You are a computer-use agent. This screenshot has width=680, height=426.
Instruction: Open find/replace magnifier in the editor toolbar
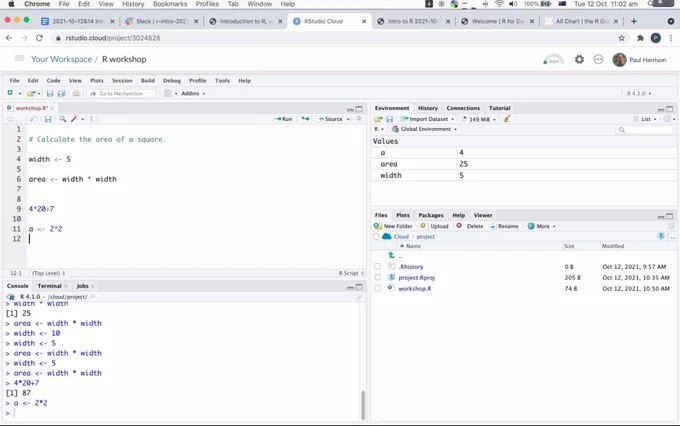click(63, 119)
